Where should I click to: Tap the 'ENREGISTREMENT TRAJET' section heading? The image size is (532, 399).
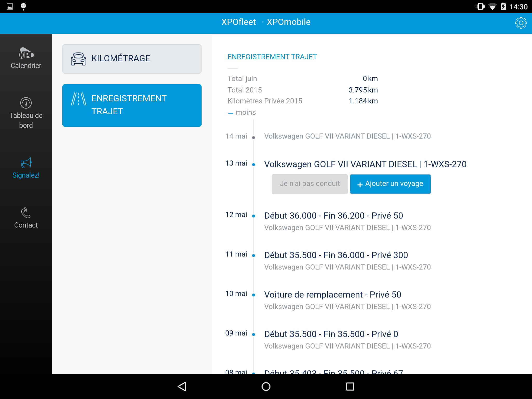pyautogui.click(x=272, y=57)
